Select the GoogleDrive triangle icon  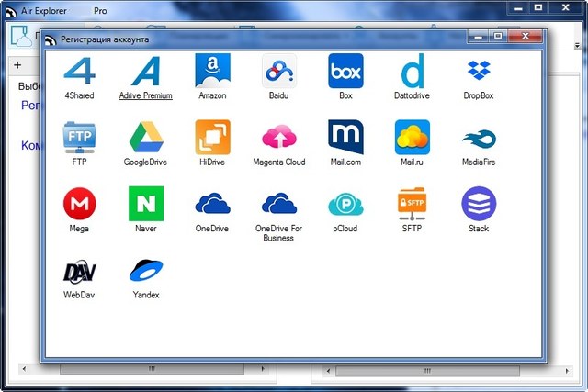(x=146, y=137)
